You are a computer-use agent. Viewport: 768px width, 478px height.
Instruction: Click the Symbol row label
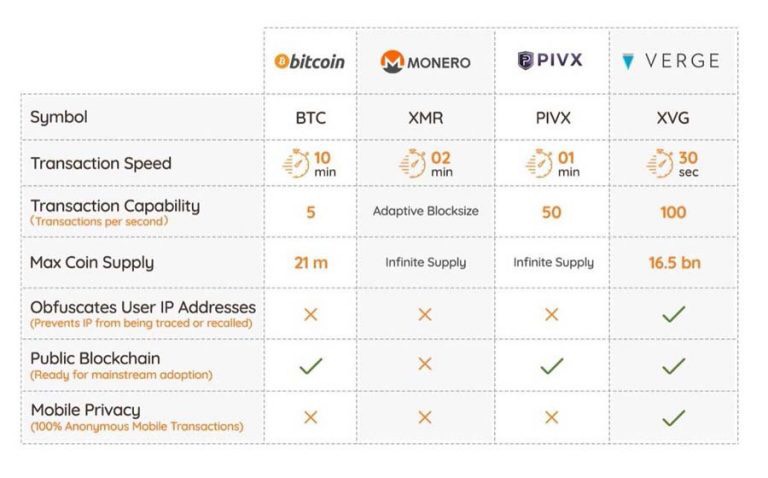click(x=59, y=117)
